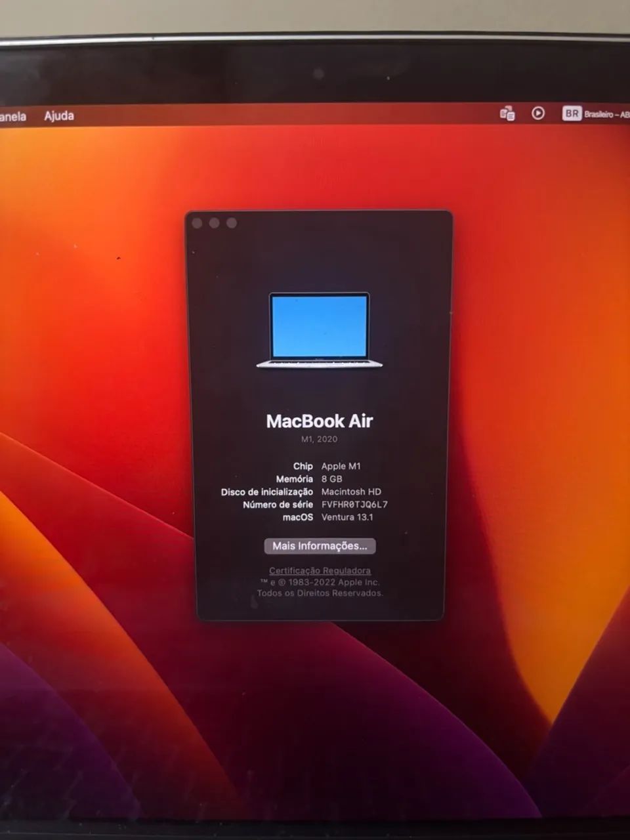Close the About This Mac window
The image size is (630, 840).
click(197, 223)
